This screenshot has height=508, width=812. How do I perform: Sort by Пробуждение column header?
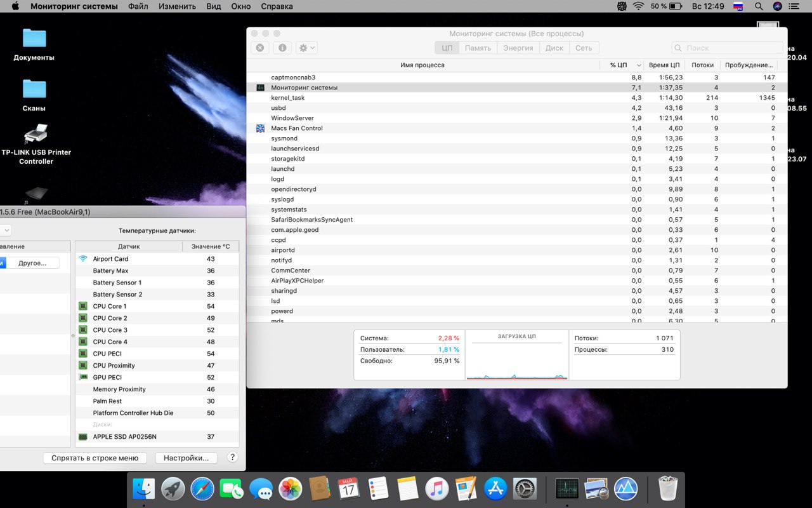pyautogui.click(x=749, y=65)
